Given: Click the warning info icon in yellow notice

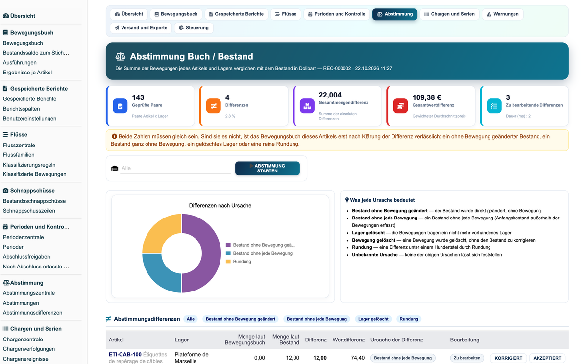Looking at the screenshot, I should [x=114, y=136].
